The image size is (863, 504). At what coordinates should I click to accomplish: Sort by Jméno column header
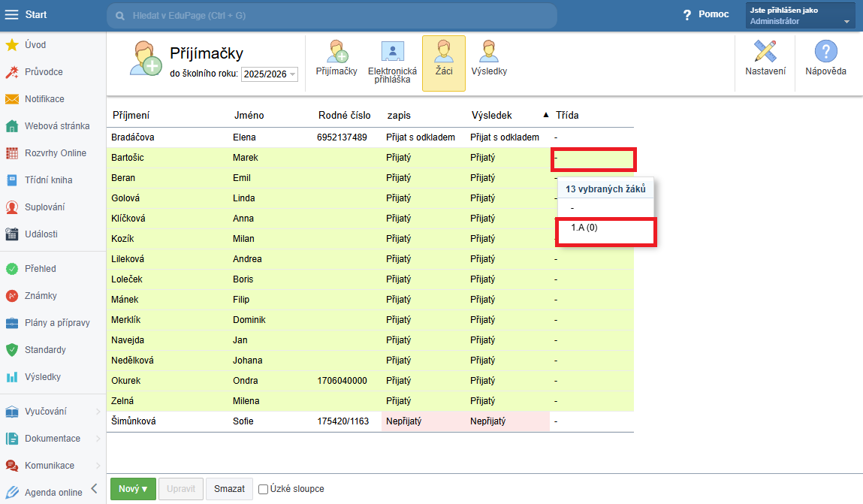249,116
